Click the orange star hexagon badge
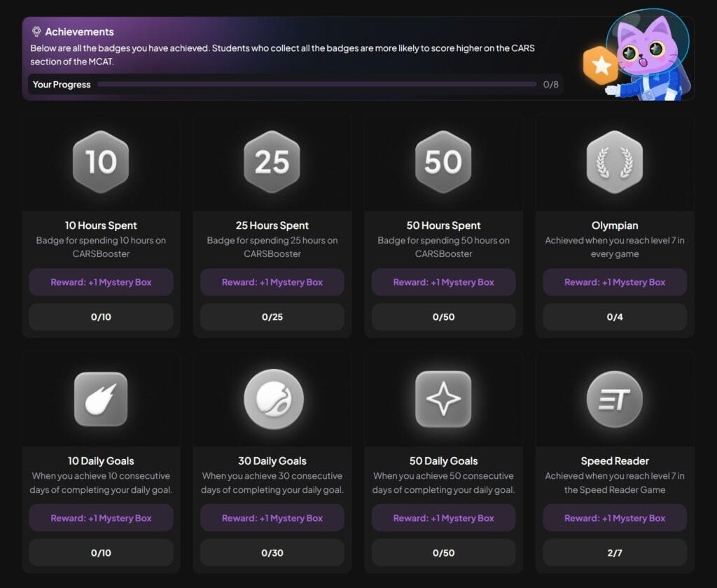Screen dimensions: 717x588 pyautogui.click(x=601, y=66)
